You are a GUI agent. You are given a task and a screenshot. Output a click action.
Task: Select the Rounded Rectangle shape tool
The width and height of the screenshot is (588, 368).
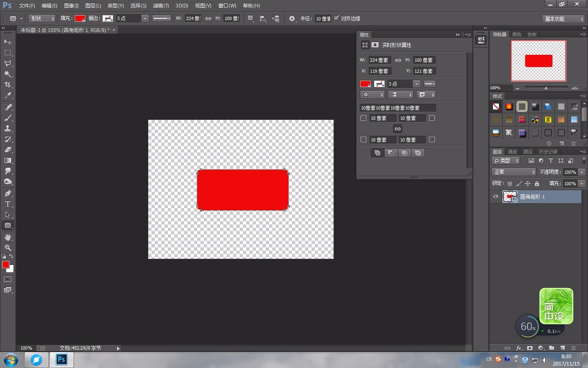[x=8, y=225]
